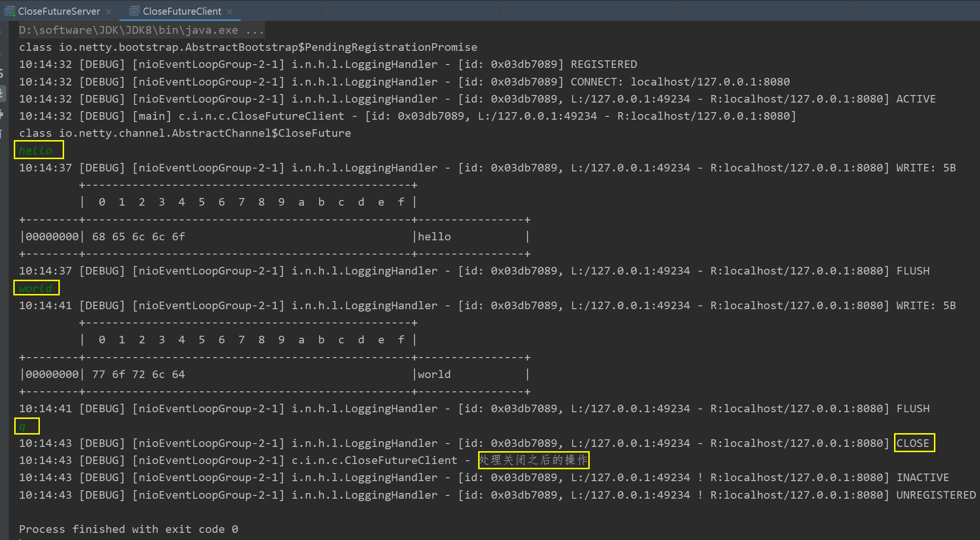Close the CloseFutureServer tab
The image size is (980, 540).
(109, 11)
